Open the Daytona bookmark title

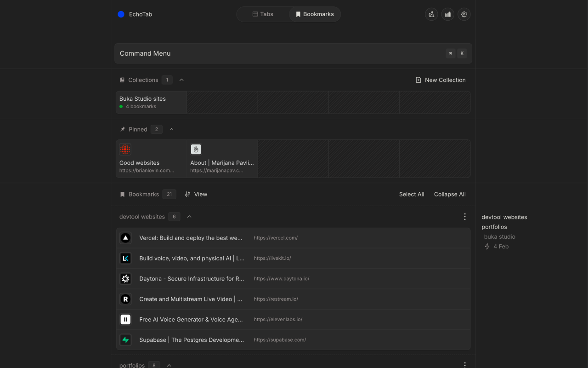pos(192,278)
